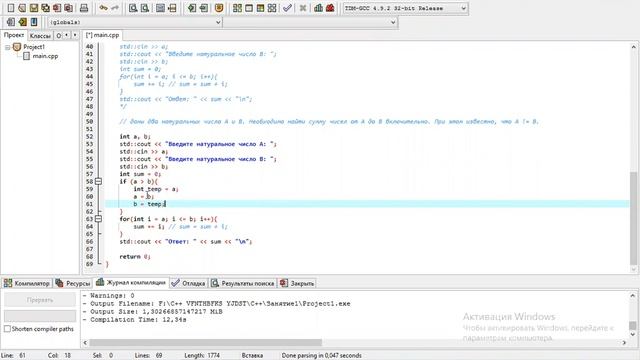Collapse the Project1 tree node

coord(7,47)
